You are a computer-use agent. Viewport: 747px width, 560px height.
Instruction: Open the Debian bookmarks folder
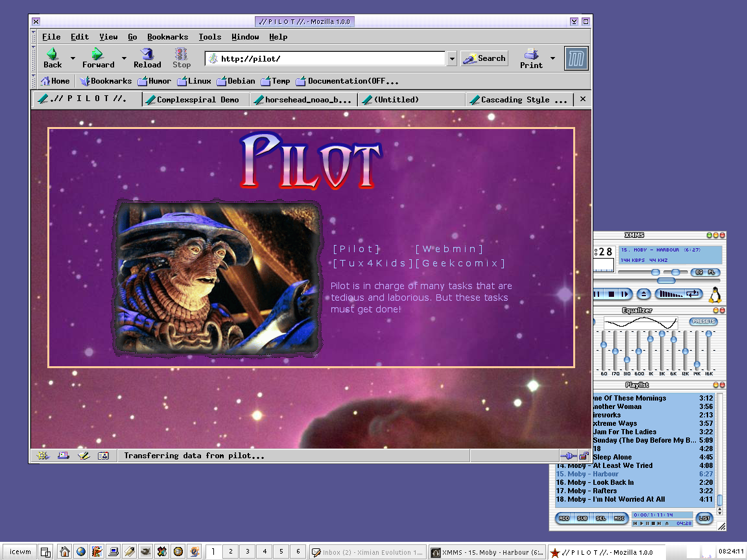[236, 81]
